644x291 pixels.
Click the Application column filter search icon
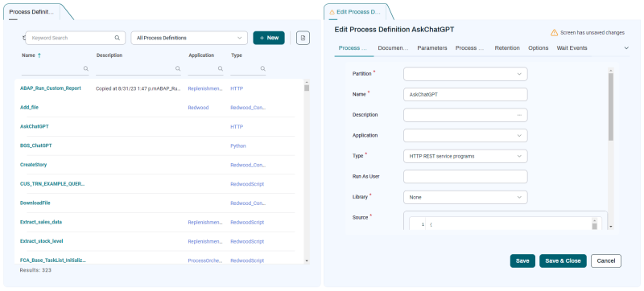221,68
